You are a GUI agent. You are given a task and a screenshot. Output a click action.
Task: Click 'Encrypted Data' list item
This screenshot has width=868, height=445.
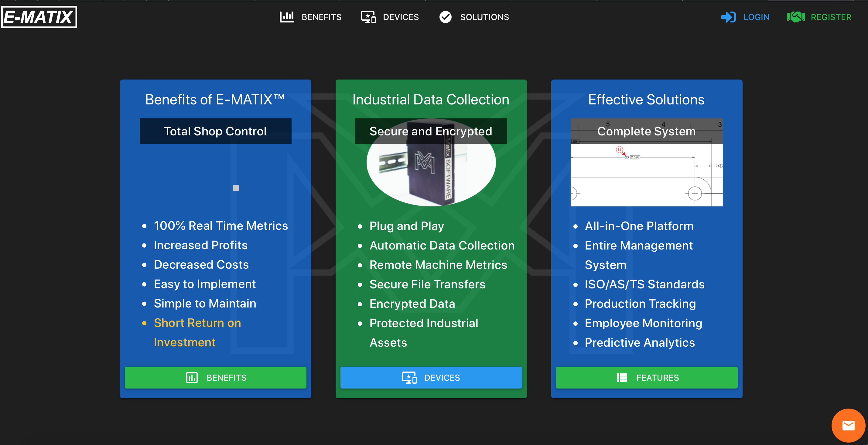412,304
